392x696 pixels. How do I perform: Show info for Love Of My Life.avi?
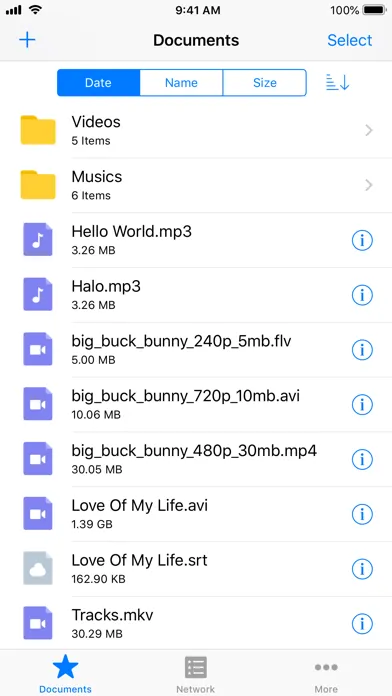click(362, 514)
